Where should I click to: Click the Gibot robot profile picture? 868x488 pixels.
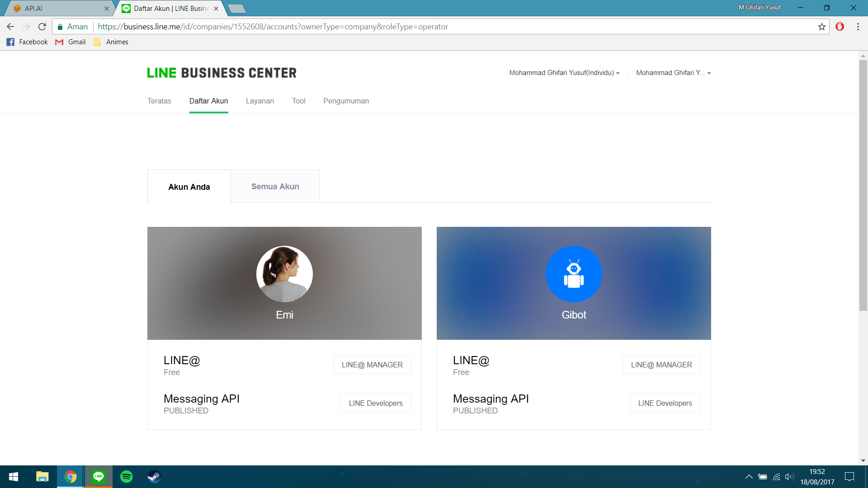[574, 274]
